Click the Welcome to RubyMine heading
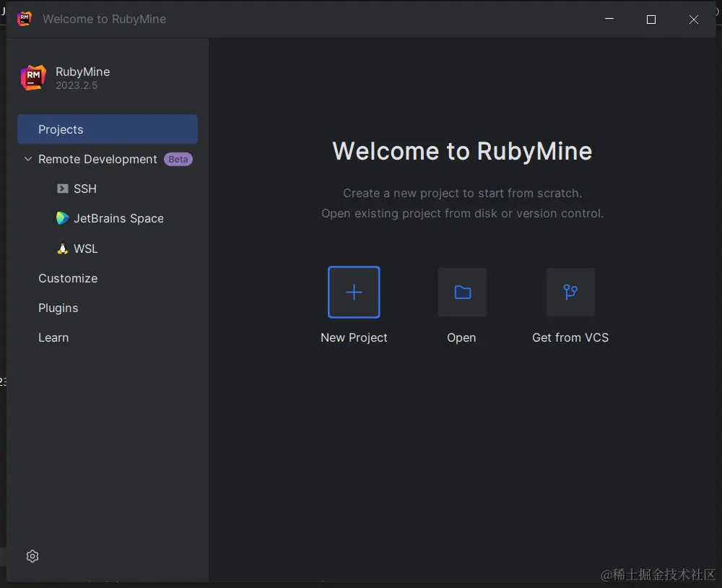 click(462, 151)
